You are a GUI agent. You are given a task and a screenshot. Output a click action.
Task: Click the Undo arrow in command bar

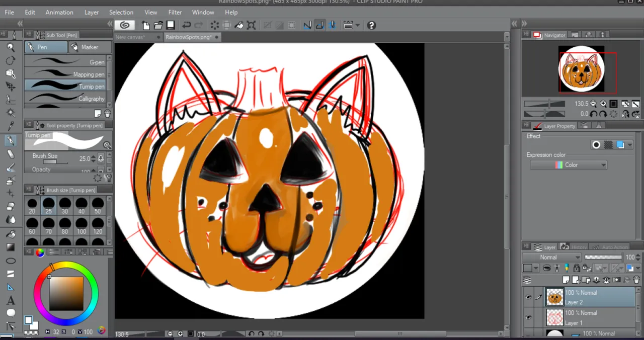186,25
